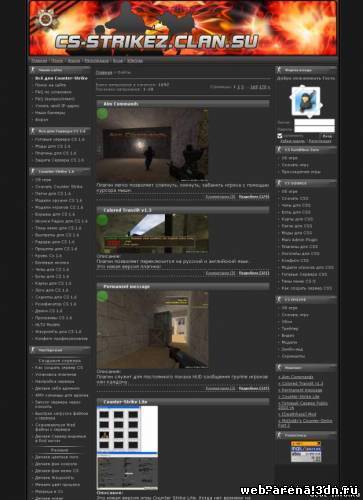Screen dimensions: 363x500
Task: Click the green badge on Aim Commands screenshot
Action: pyautogui.click(x=102, y=113)
